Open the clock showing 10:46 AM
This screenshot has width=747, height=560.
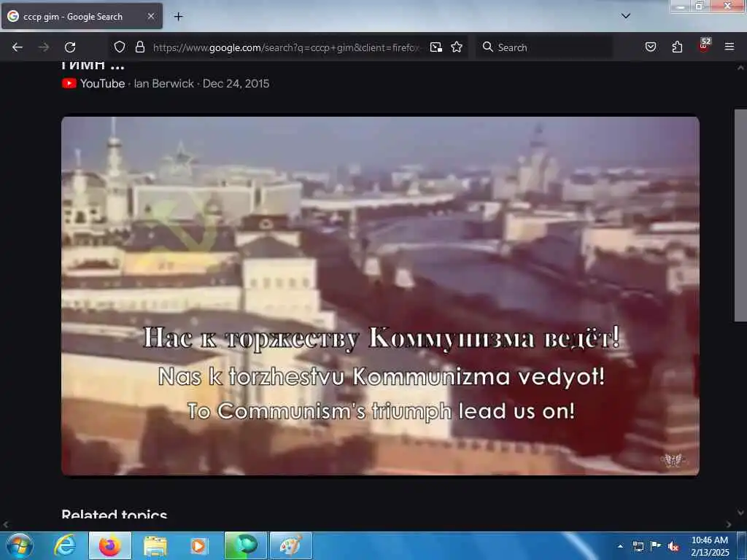pos(710,546)
